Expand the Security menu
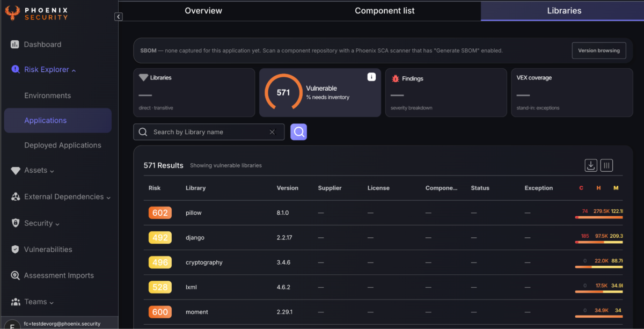Image resolution: width=644 pixels, height=329 pixels. 57,224
